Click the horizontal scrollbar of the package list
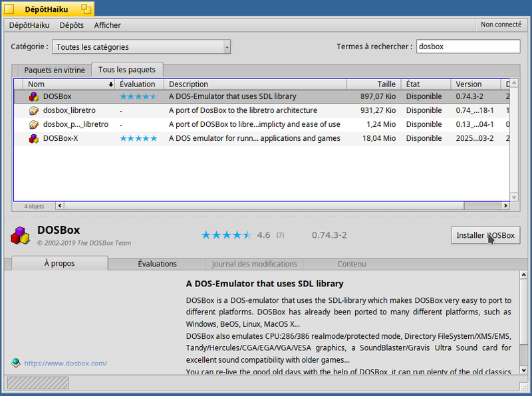The height and width of the screenshot is (396, 532). (x=266, y=206)
